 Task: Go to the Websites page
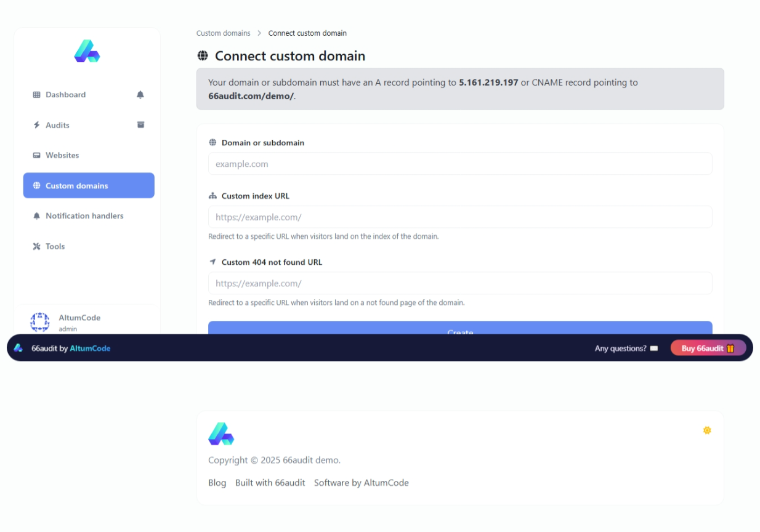62,155
